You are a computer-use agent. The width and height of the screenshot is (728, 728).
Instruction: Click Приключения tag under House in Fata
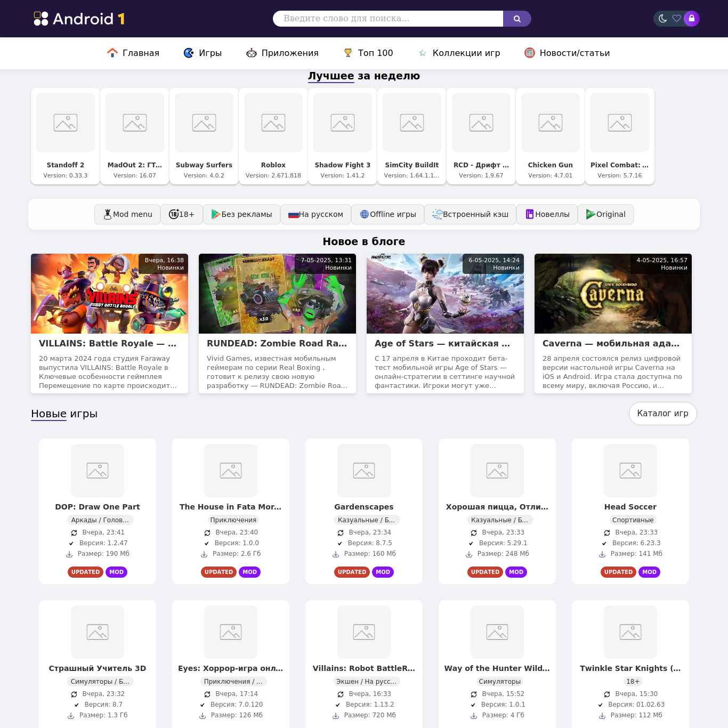[233, 520]
